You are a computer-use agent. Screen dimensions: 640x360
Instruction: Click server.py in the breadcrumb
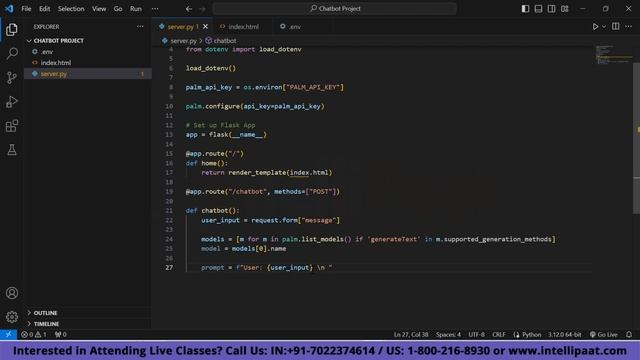click(x=183, y=41)
